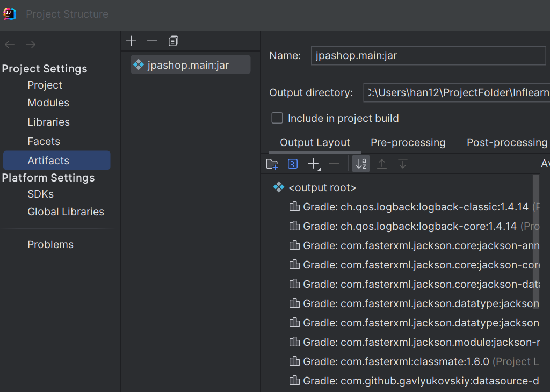550x392 pixels.
Task: Go to SDKs under Platform Settings
Action: [x=40, y=194]
